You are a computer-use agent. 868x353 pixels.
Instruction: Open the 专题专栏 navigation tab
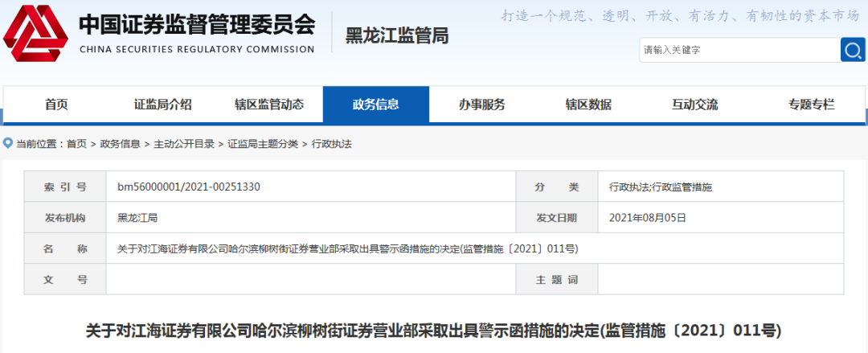[811, 105]
